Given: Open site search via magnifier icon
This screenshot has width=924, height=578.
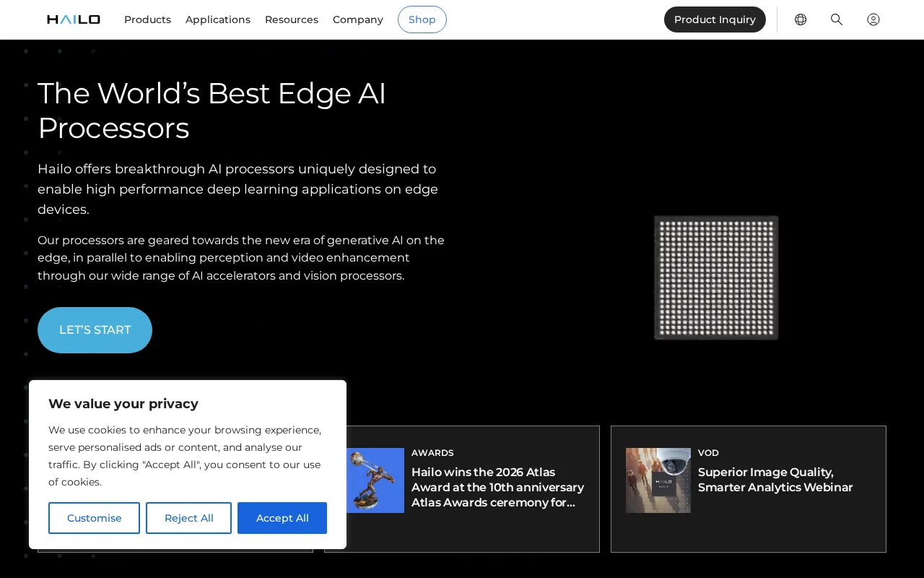Looking at the screenshot, I should click(837, 20).
